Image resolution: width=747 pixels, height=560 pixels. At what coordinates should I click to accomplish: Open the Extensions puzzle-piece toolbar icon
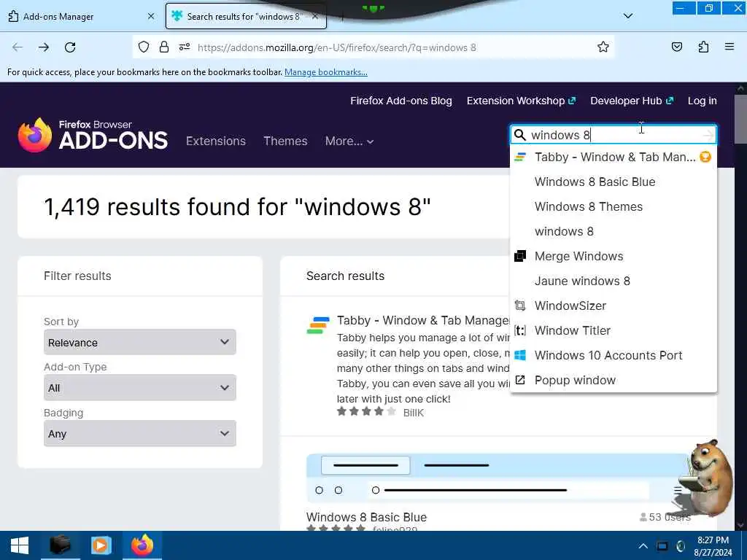tap(703, 47)
